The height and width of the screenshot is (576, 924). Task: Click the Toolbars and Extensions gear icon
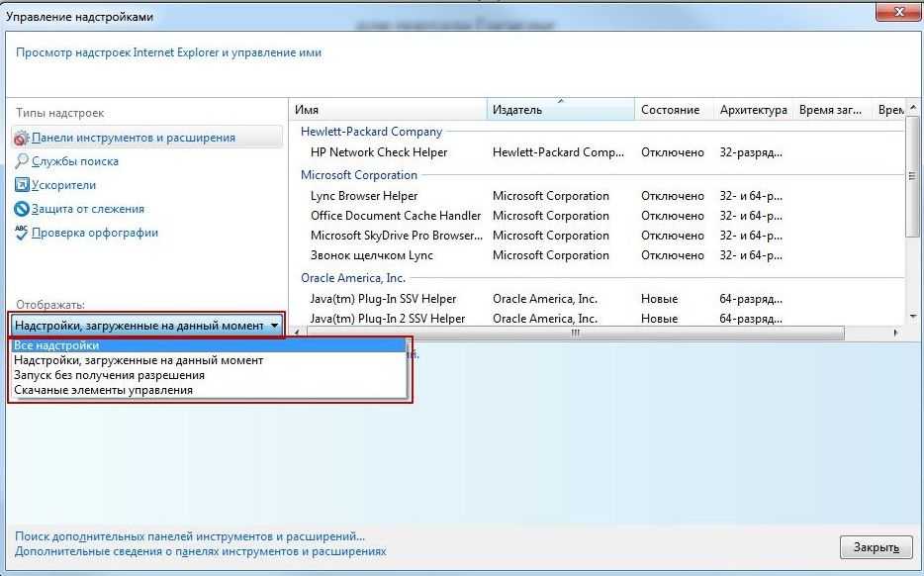click(22, 138)
